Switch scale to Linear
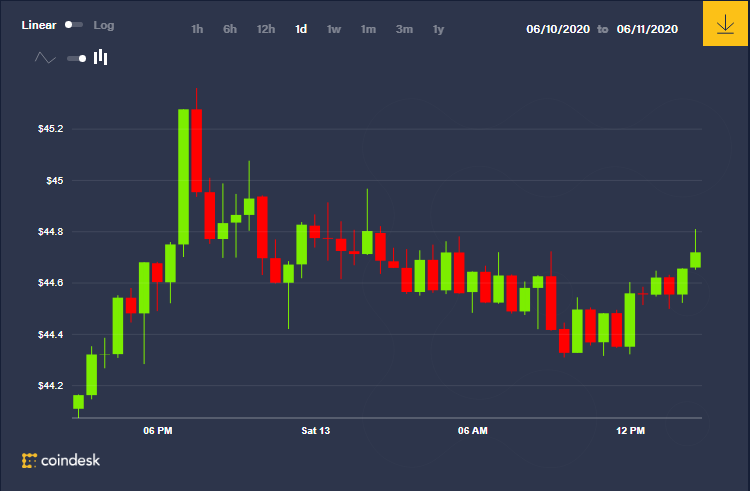 pyautogui.click(x=39, y=25)
